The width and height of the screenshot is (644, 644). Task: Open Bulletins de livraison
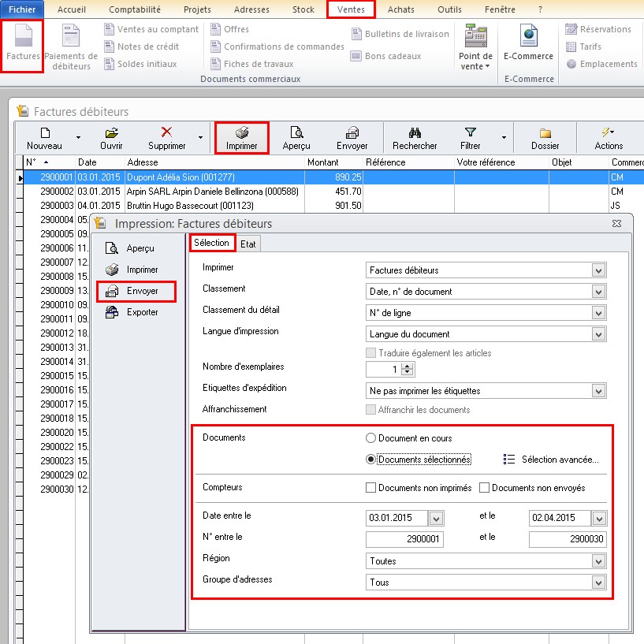pyautogui.click(x=400, y=34)
